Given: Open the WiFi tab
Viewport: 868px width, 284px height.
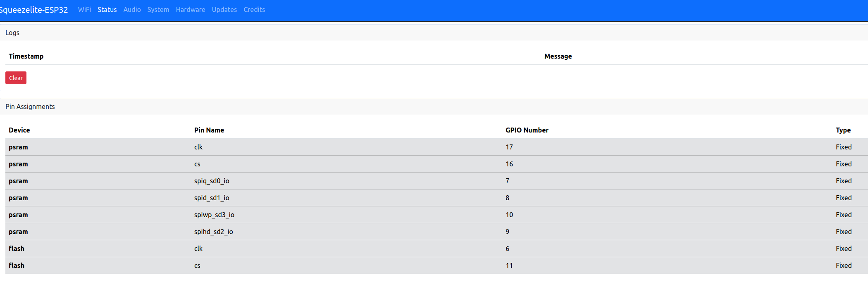Looking at the screenshot, I should click(x=84, y=9).
